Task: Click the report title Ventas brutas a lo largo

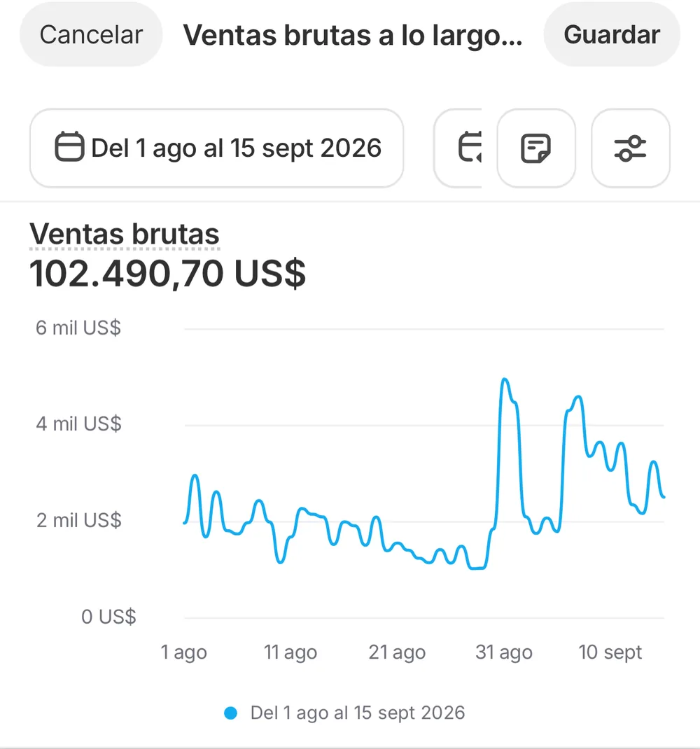Action: 353,35
